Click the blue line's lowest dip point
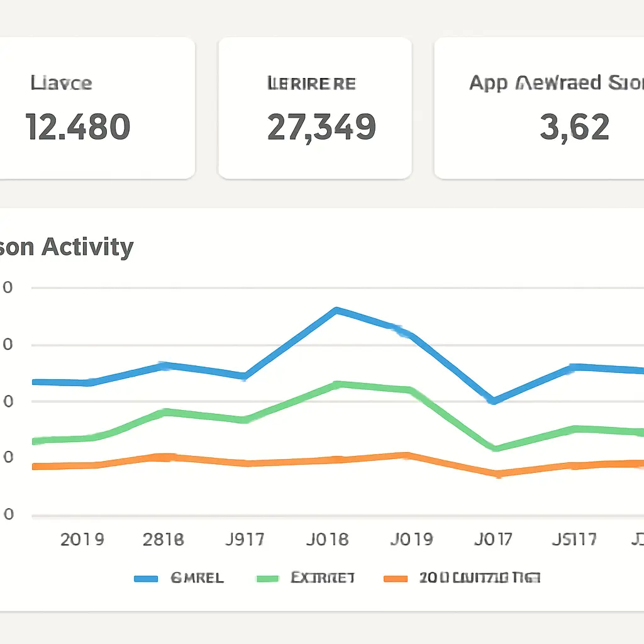This screenshot has width=644, height=644. click(494, 401)
